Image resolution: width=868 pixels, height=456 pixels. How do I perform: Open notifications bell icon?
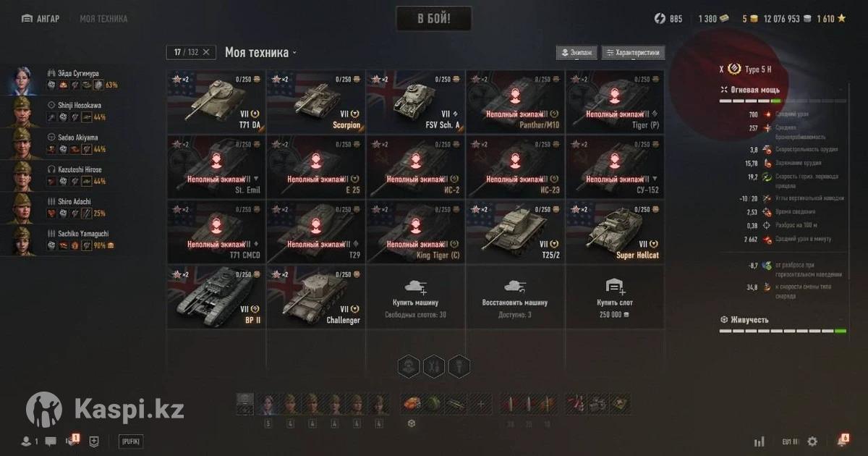[842, 440]
